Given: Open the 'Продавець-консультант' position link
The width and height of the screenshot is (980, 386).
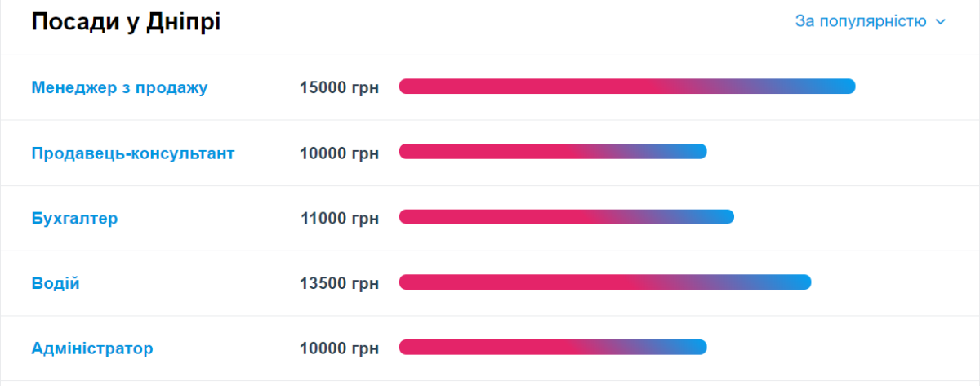Looking at the screenshot, I should [x=132, y=153].
